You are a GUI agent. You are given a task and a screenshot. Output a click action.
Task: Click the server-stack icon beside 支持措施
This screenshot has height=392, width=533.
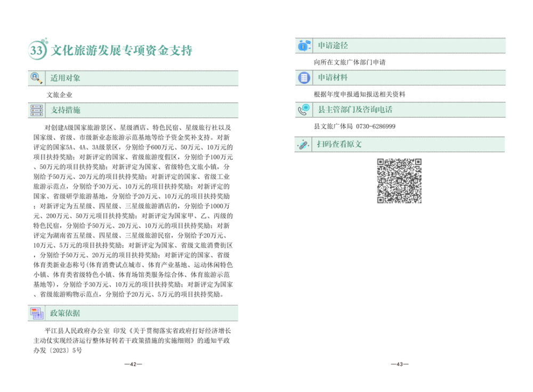click(x=37, y=110)
